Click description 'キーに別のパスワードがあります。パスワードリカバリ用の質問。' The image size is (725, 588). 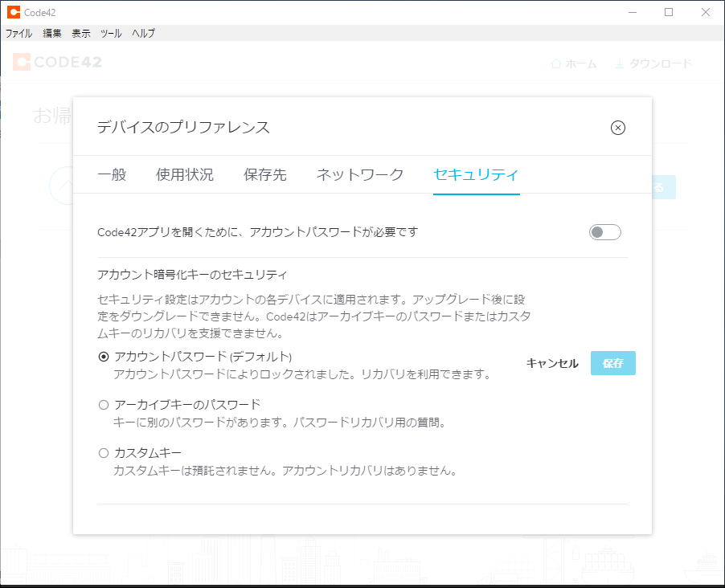[x=280, y=423]
